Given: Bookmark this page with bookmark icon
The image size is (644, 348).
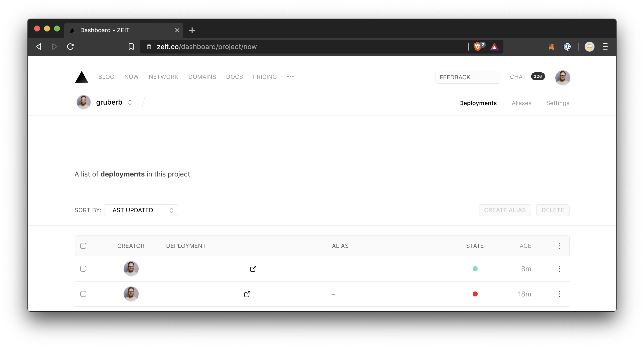Looking at the screenshot, I should [131, 47].
